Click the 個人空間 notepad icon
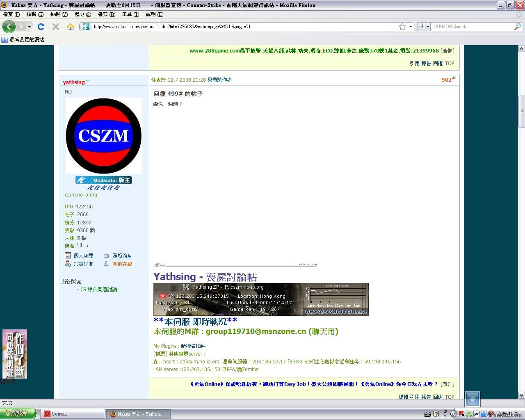 pyautogui.click(x=68, y=256)
